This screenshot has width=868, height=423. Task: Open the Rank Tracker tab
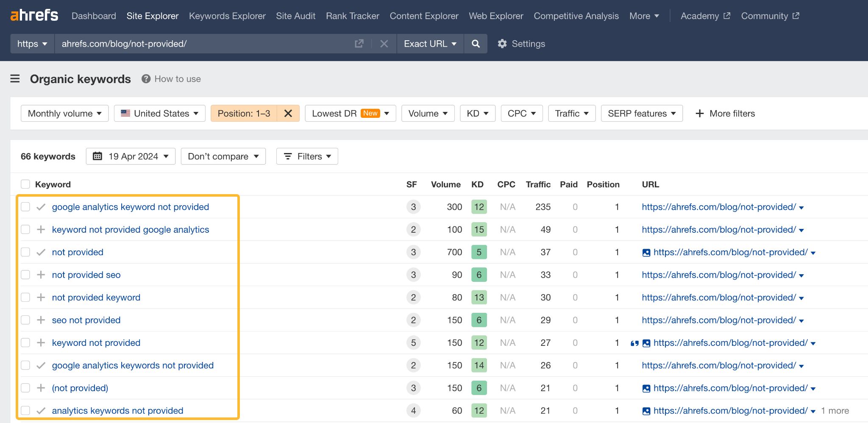point(352,16)
